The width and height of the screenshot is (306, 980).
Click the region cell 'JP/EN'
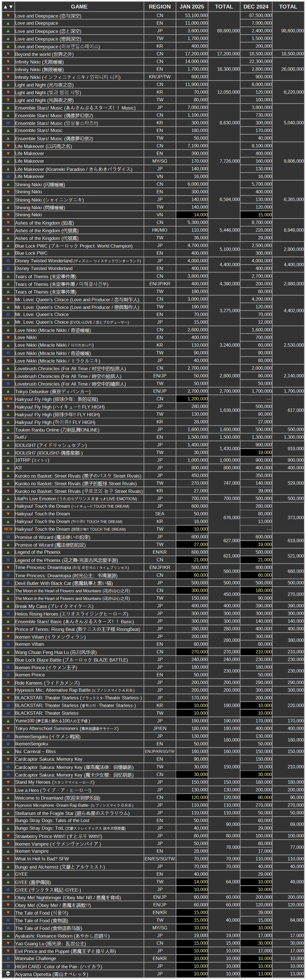coord(160,728)
